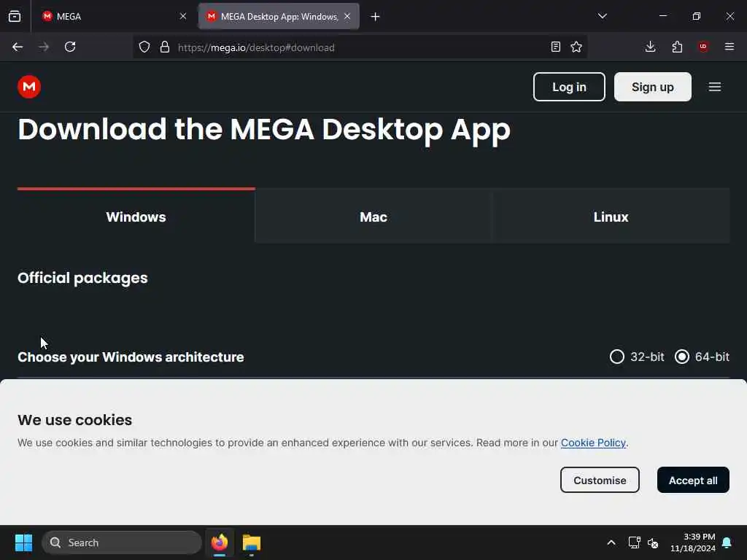Click the Sign up button
Image resolution: width=747 pixels, height=560 pixels.
click(x=653, y=87)
